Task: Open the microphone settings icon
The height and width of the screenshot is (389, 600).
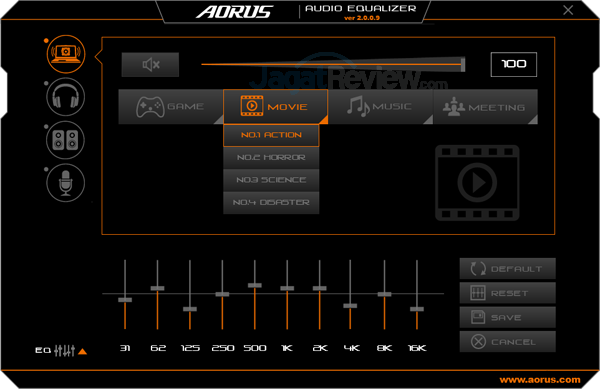Action: 66,183
